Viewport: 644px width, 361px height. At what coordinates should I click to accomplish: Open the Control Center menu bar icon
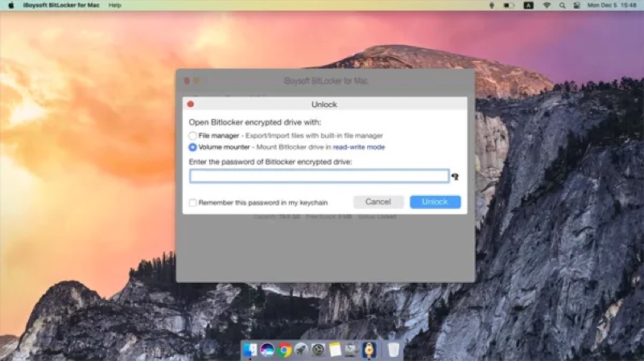click(x=576, y=6)
